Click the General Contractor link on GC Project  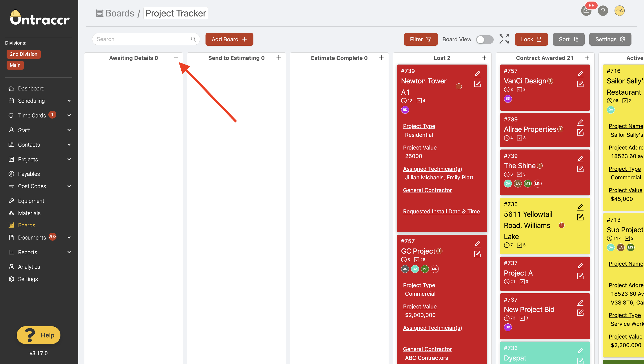[x=427, y=349]
